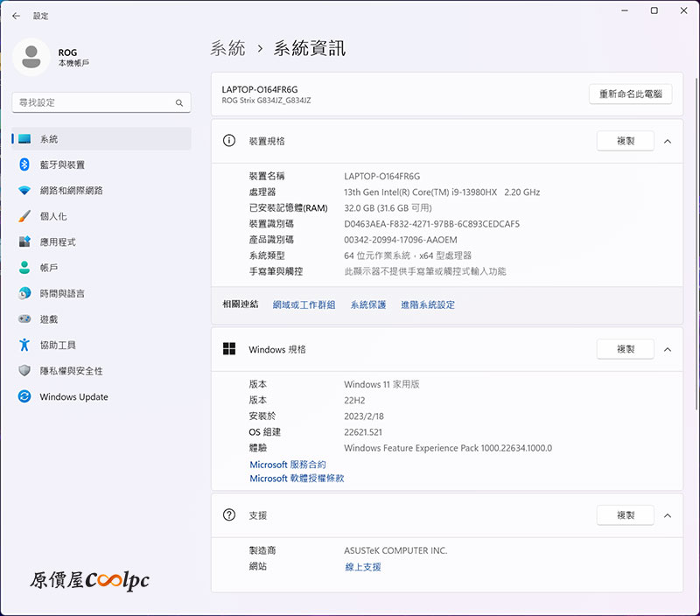Copy the Windows 規格 details
Image resolution: width=700 pixels, height=616 pixels.
tap(626, 349)
